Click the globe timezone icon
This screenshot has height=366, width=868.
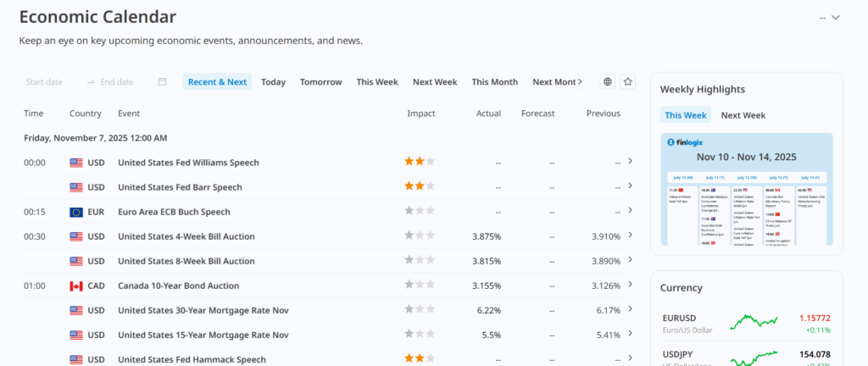pos(608,82)
